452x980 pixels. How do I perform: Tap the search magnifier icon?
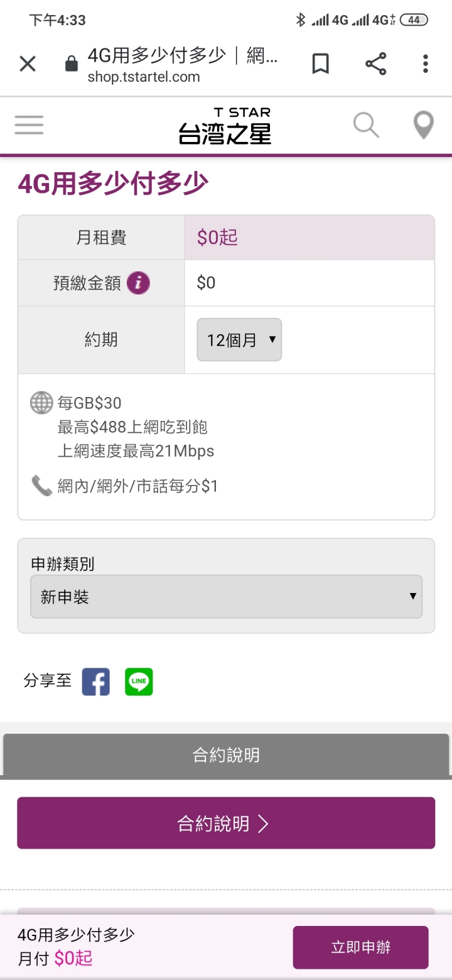[x=366, y=125]
